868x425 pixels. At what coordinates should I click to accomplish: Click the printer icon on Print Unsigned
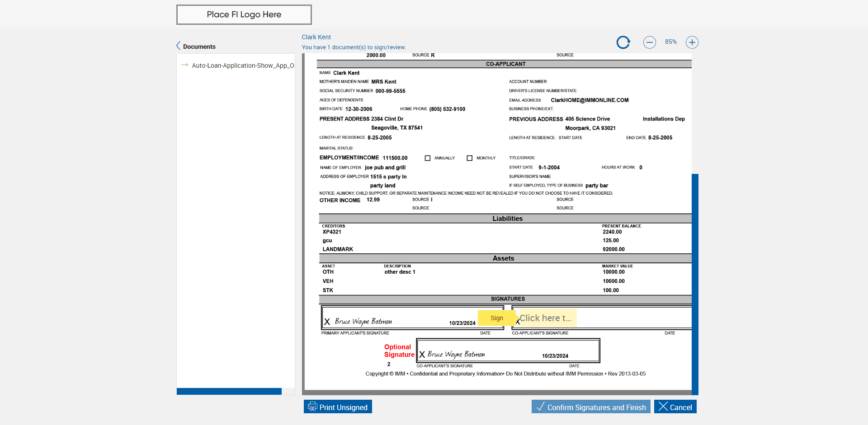tap(312, 406)
